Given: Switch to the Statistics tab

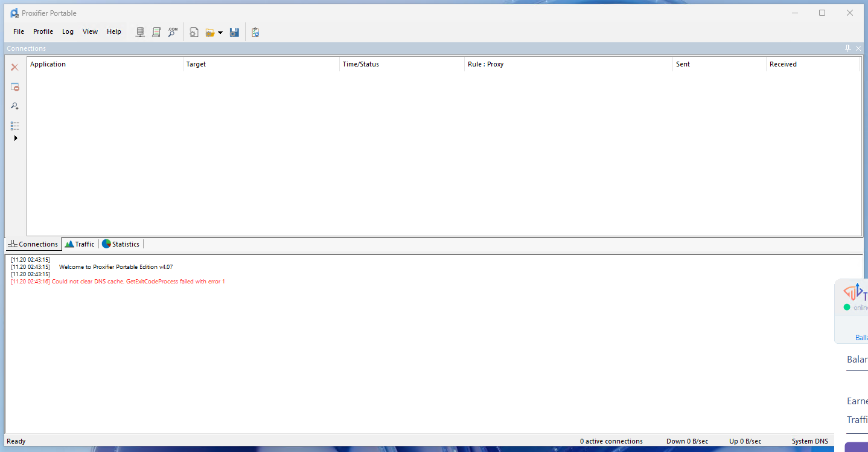Looking at the screenshot, I should tap(121, 244).
